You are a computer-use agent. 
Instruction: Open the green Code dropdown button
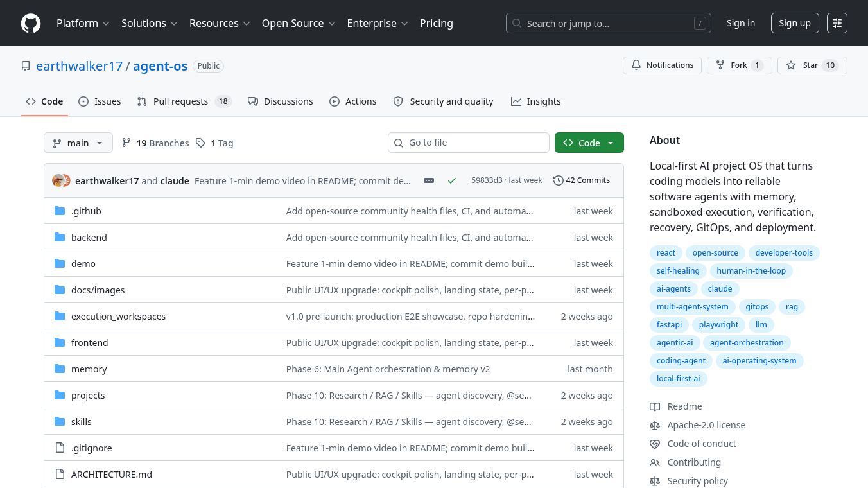pos(589,143)
